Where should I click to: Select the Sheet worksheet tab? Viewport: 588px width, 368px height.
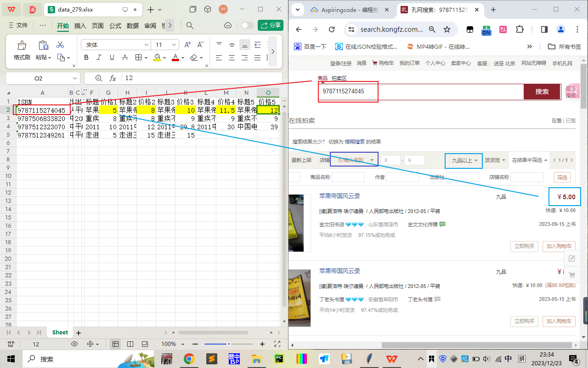(60, 332)
